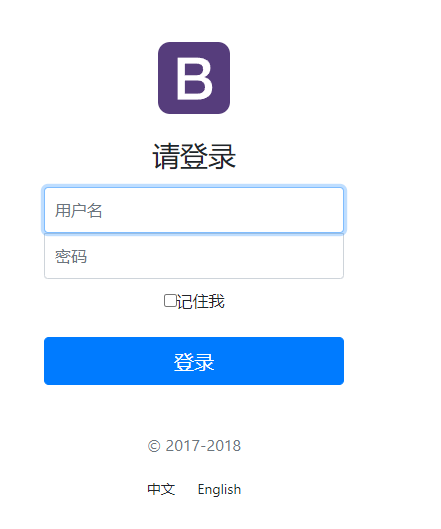Viewport: 441px width, 529px height.
Task: Focus the 用户名 input field
Action: pyautogui.click(x=194, y=210)
